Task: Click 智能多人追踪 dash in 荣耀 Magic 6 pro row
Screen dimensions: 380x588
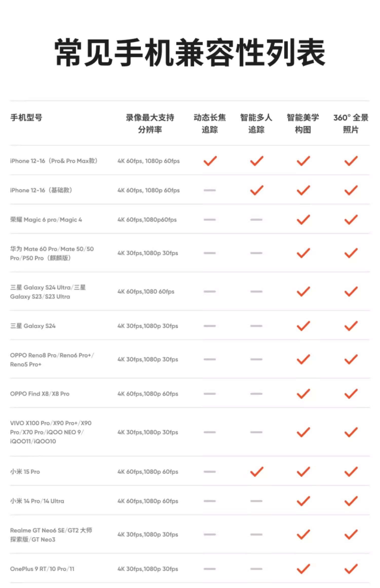Action: [256, 220]
